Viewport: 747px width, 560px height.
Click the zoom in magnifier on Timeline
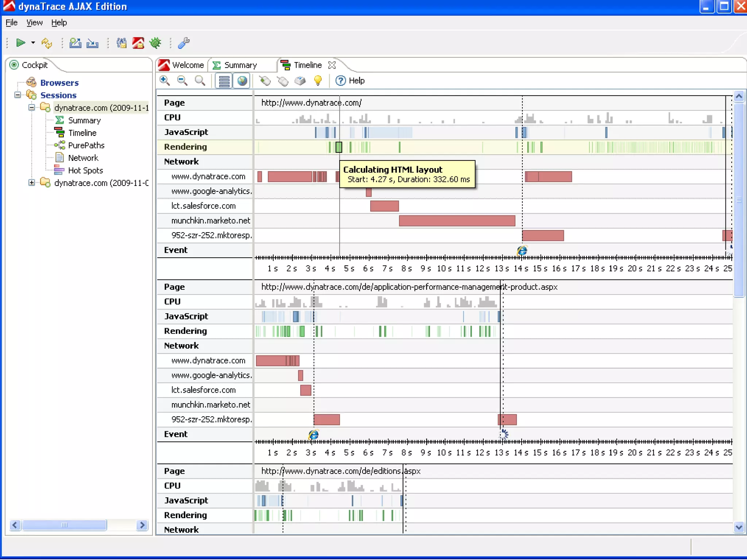165,81
